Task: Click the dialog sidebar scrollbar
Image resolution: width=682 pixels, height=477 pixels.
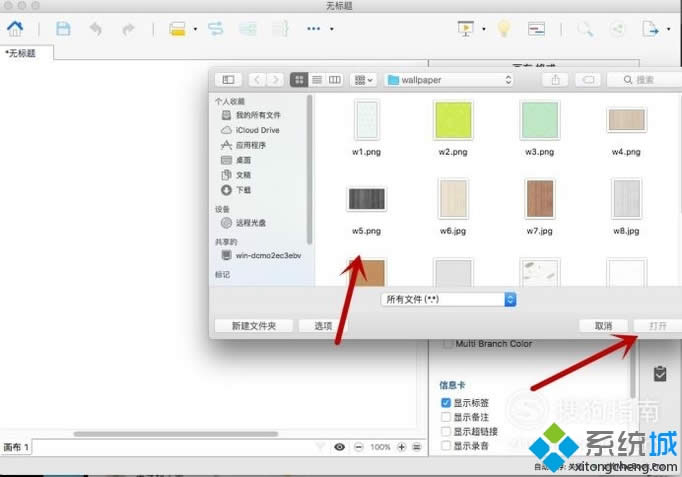Action: [x=309, y=170]
